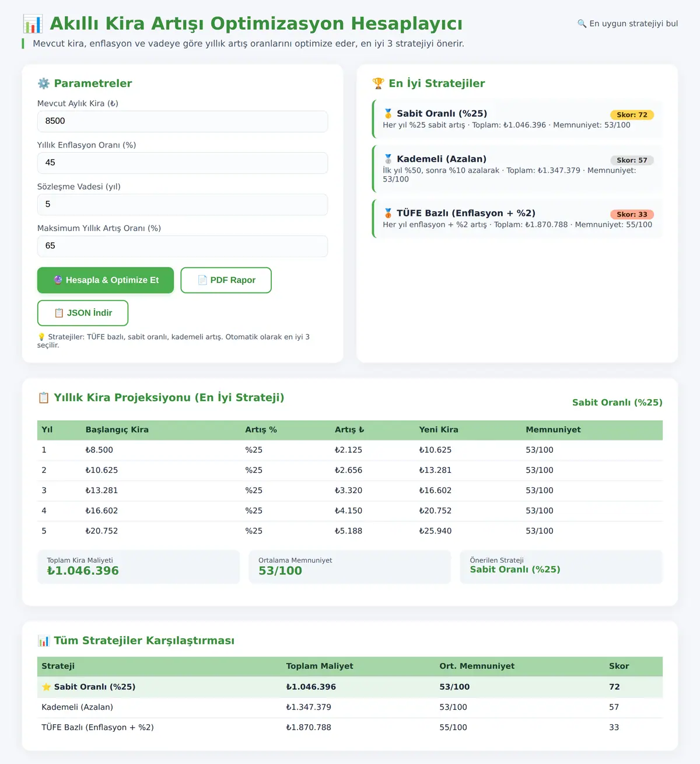Click the Hesapla & Optimize Et button

pyautogui.click(x=106, y=280)
